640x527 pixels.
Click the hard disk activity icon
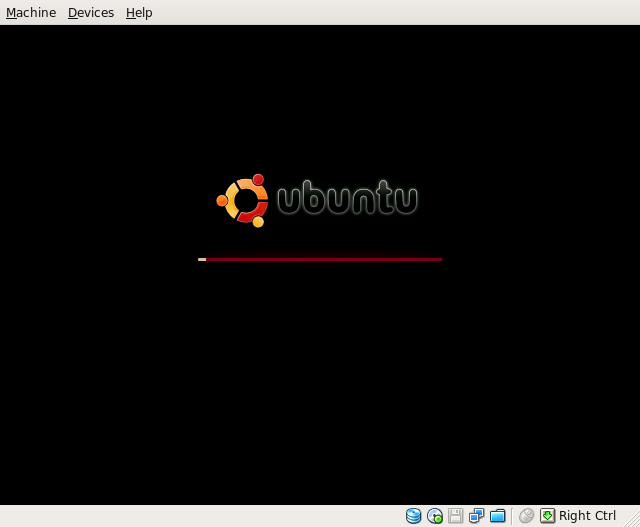point(413,516)
